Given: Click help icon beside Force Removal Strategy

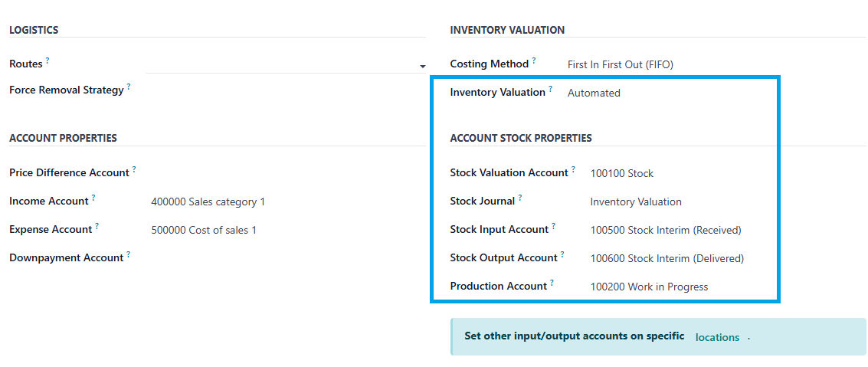Looking at the screenshot, I should pos(129,87).
